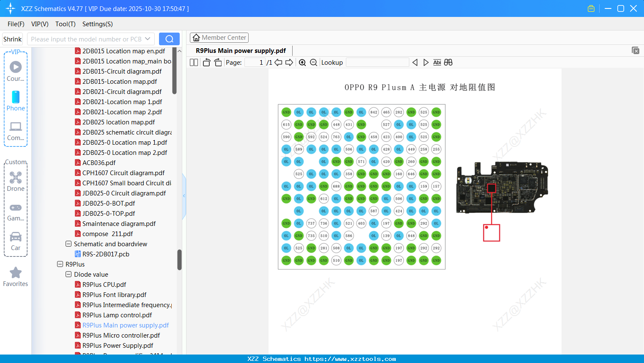Screen dimensions: 644x363
Task: Open the Settings(S) menu
Action: (98, 24)
